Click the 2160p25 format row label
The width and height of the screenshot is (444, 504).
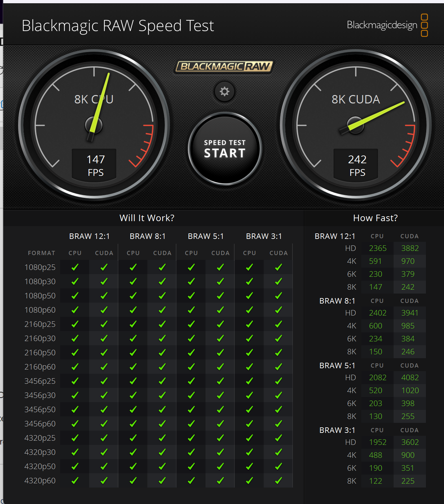pos(40,324)
